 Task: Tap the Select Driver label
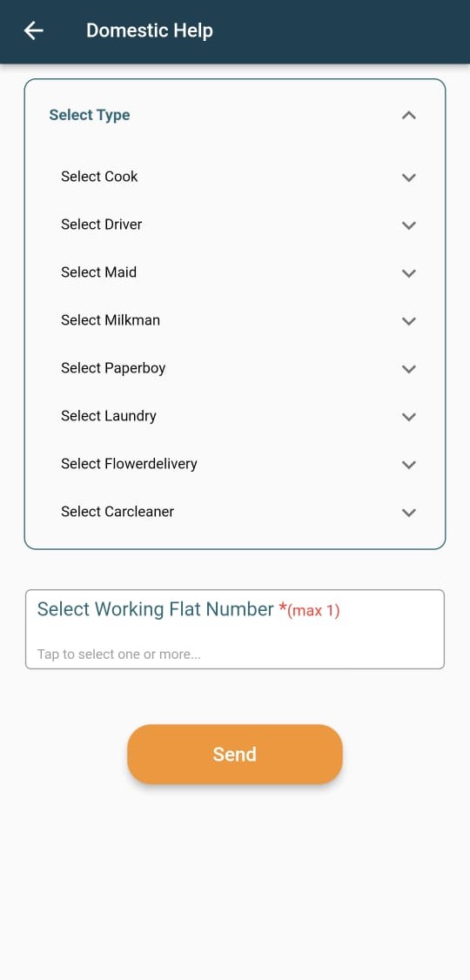pos(101,225)
